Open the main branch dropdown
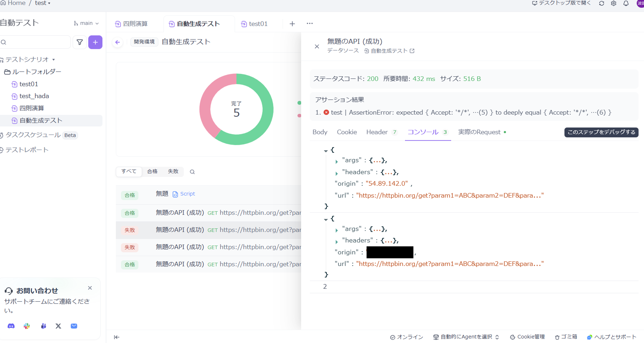 (86, 23)
